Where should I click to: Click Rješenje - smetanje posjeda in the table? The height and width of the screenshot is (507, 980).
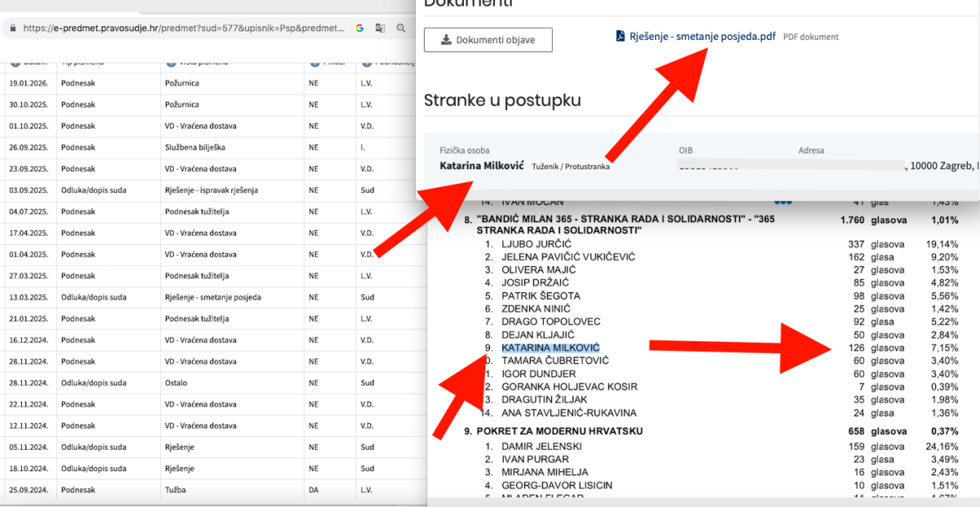[211, 297]
